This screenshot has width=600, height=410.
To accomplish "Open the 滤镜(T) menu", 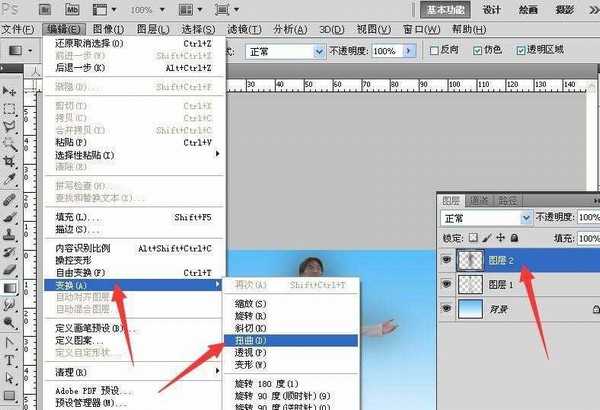I will tap(244, 29).
